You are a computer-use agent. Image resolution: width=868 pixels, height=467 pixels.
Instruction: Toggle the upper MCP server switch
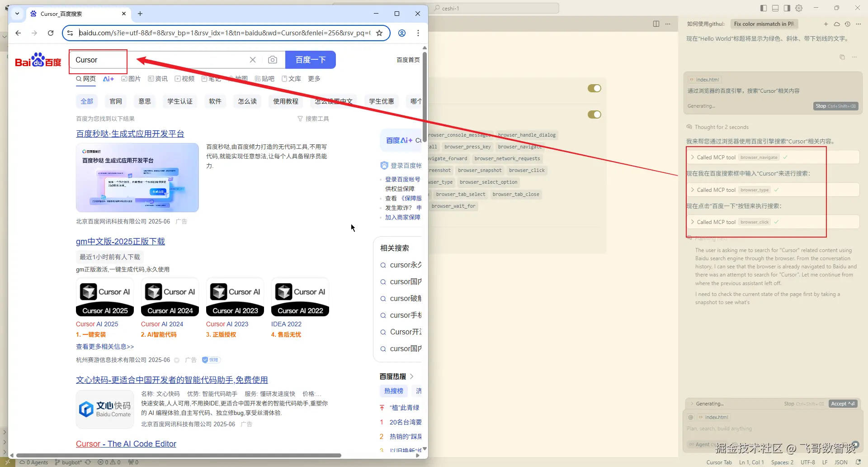[594, 88]
